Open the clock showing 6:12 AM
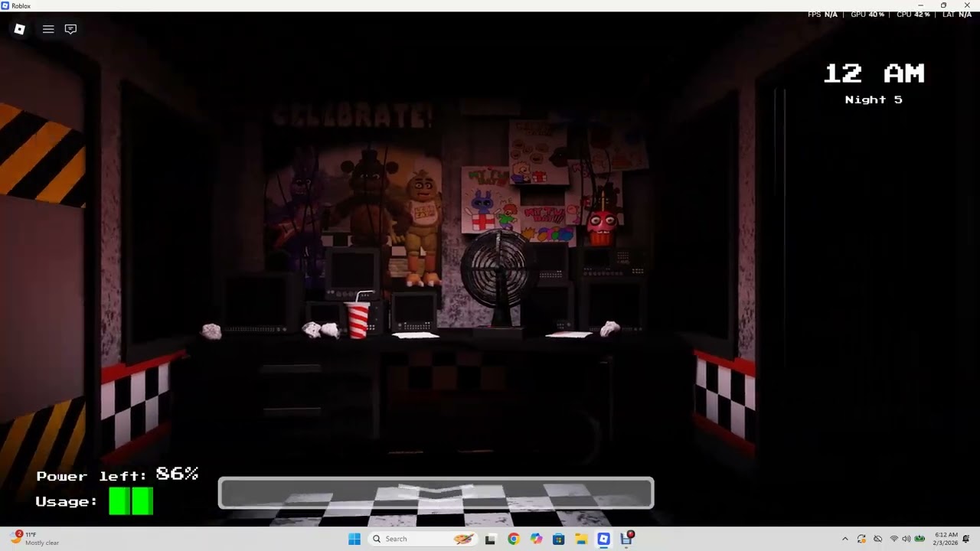This screenshot has height=551, width=980. (945, 539)
